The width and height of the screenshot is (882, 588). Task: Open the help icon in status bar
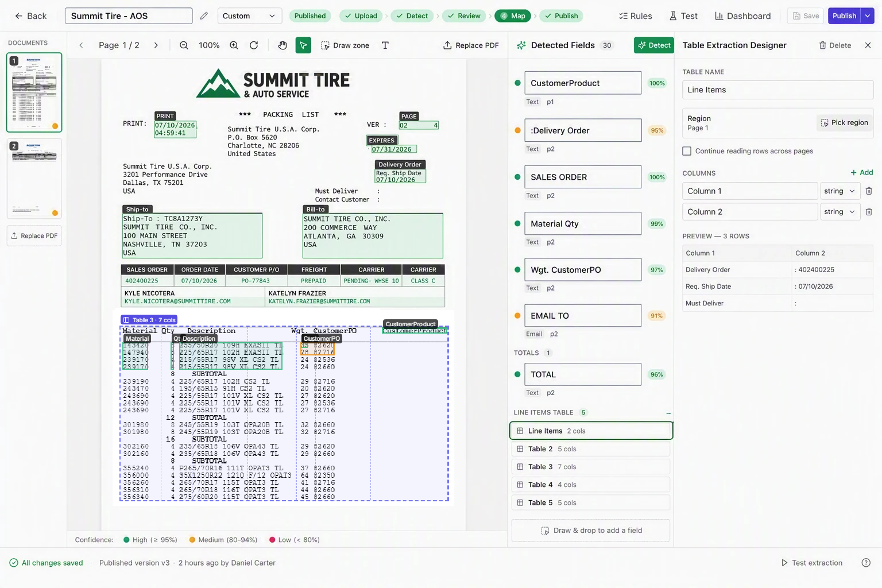click(x=866, y=563)
